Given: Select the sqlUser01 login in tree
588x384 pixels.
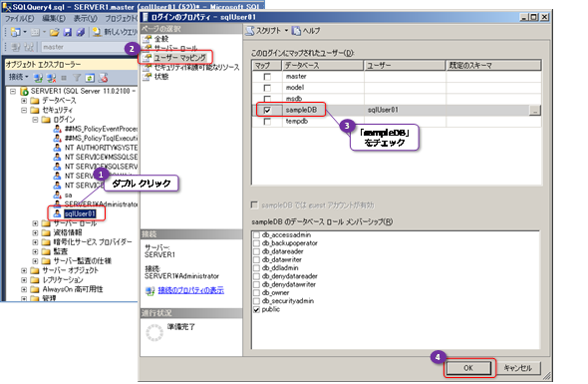Looking at the screenshot, I should pos(80,213).
